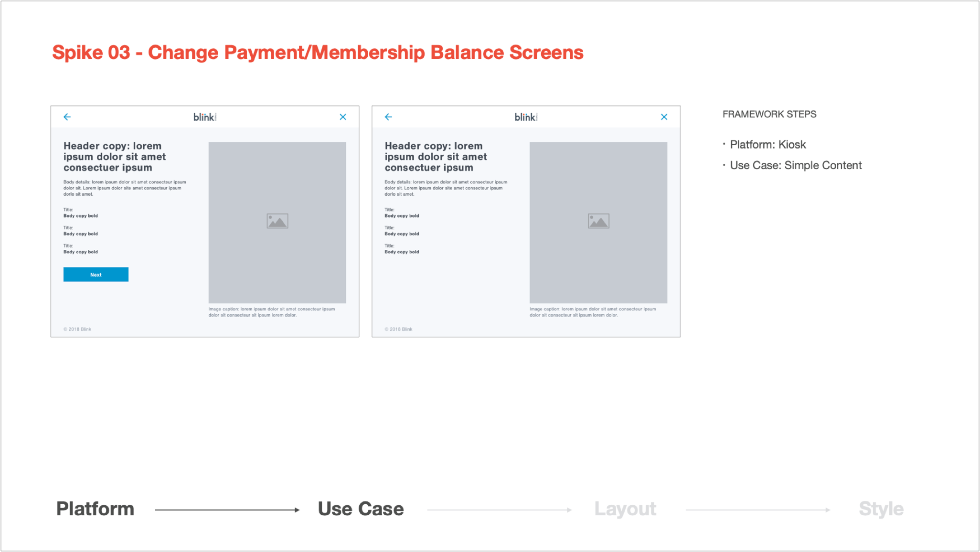Click 2018 Blink footer in left screen
The height and width of the screenshot is (552, 980).
click(x=77, y=329)
